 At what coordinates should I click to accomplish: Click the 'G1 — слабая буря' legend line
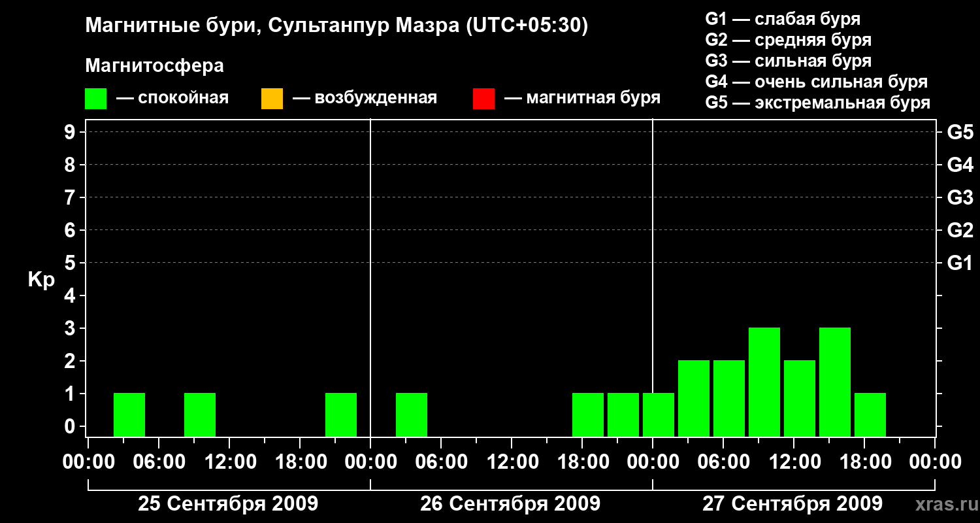click(x=783, y=19)
